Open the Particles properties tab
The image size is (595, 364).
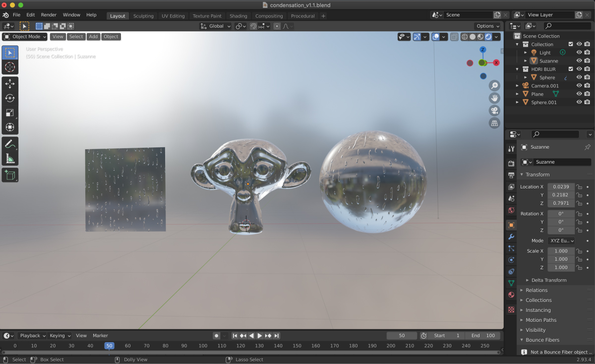tap(511, 248)
